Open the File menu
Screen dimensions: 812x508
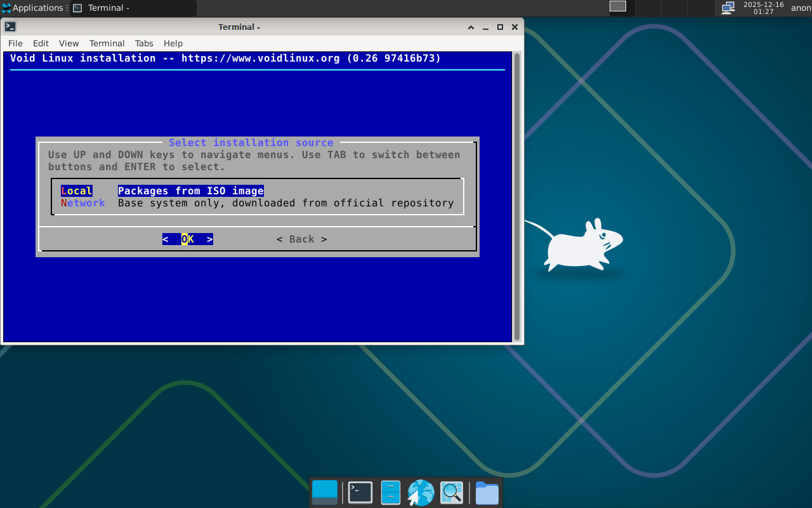pos(15,43)
